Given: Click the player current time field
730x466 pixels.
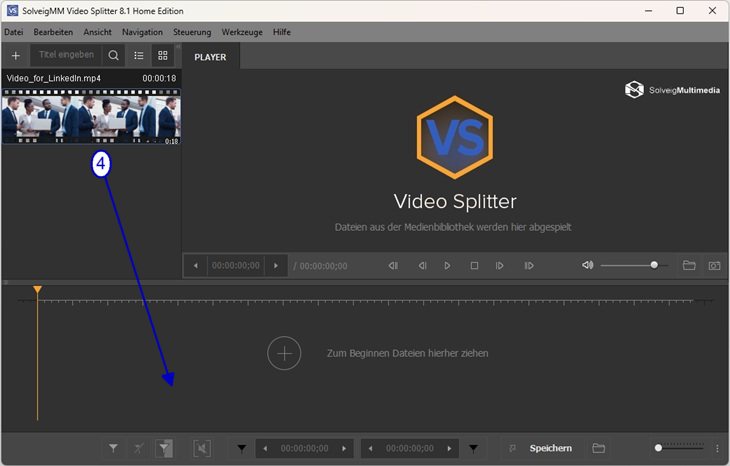Looking at the screenshot, I should tap(236, 266).
